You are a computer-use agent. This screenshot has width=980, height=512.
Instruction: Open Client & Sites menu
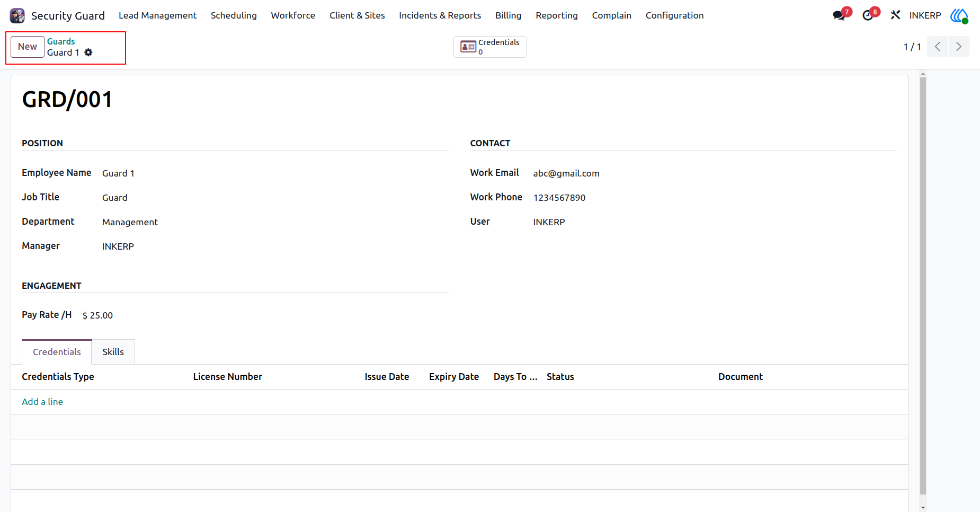[x=357, y=15]
